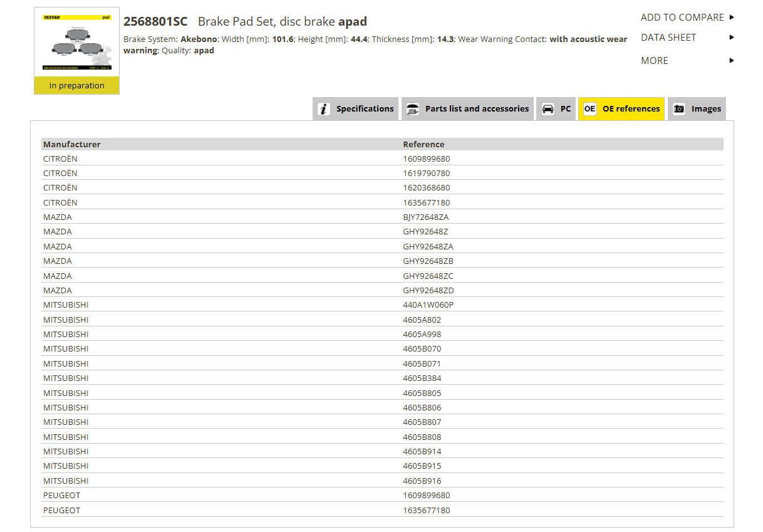Expand the DATA SHEET arrow

coord(732,38)
